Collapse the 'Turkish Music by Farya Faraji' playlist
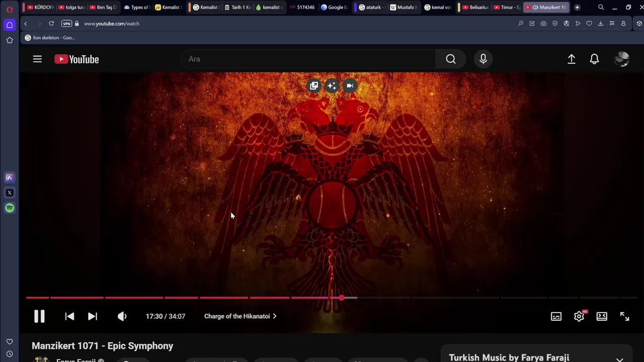This screenshot has width=644, height=362. (620, 359)
